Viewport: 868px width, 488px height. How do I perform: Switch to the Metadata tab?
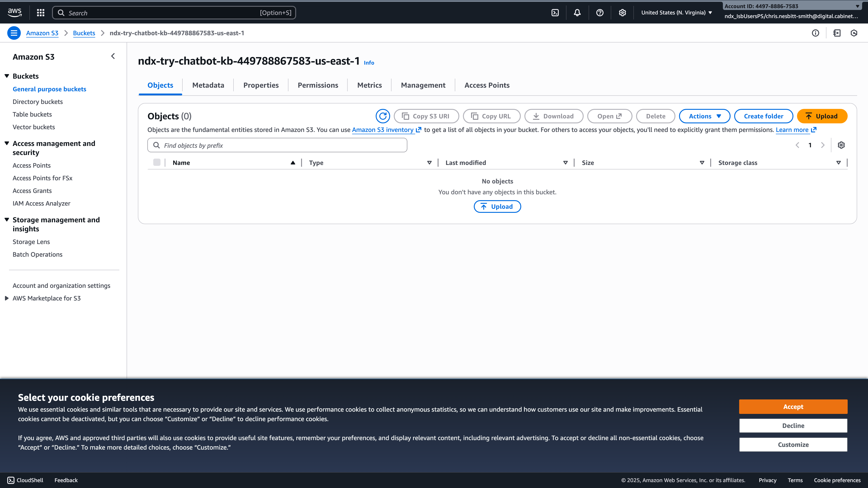coord(208,85)
